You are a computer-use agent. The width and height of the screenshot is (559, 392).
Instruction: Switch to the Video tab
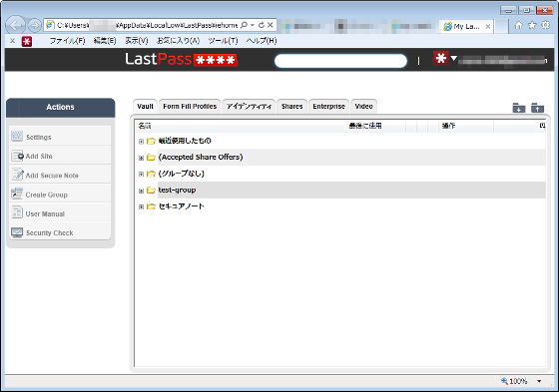[x=363, y=106]
